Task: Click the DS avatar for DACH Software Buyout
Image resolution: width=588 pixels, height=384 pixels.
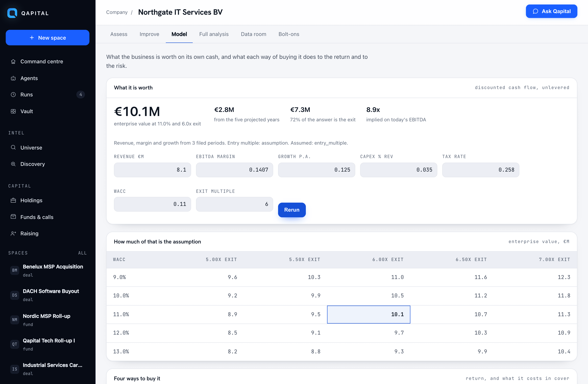Action: click(14, 295)
